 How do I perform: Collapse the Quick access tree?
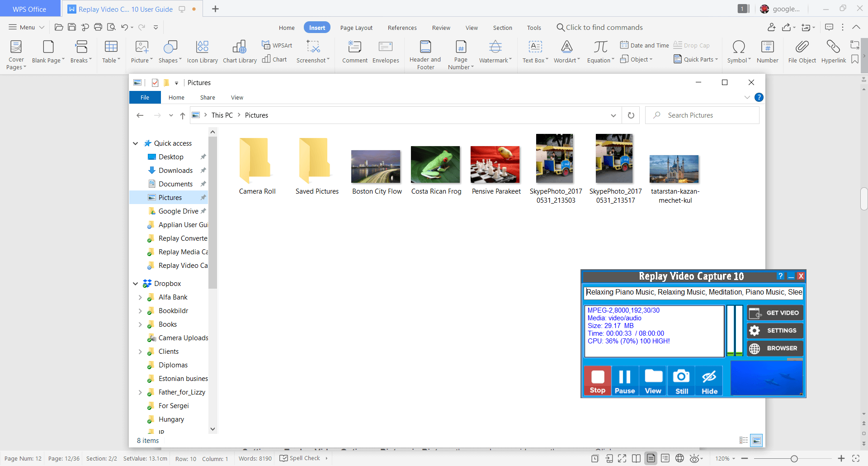(x=135, y=143)
